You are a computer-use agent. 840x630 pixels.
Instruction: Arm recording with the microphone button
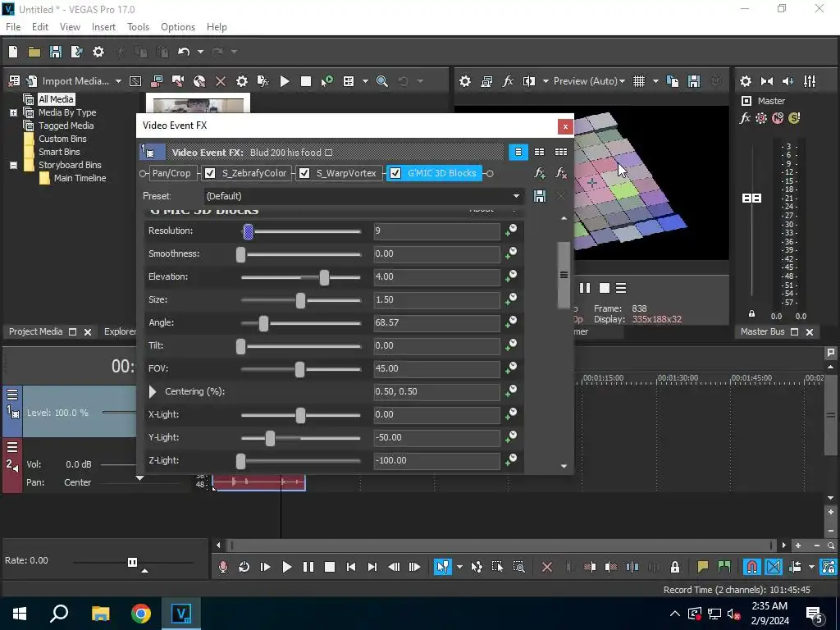(x=223, y=567)
